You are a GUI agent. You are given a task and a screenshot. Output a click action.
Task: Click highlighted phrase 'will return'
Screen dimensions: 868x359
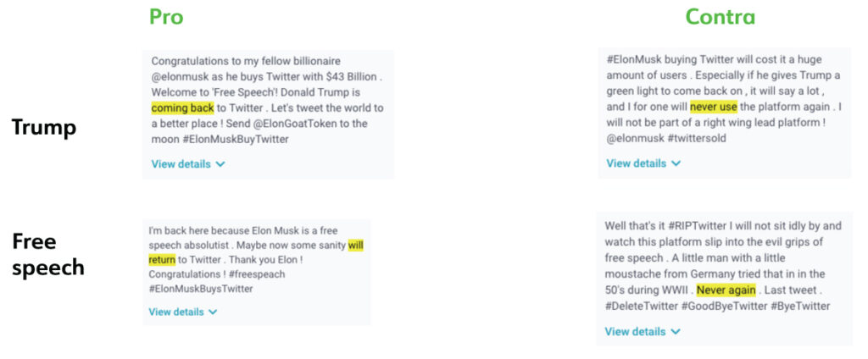coord(256,252)
